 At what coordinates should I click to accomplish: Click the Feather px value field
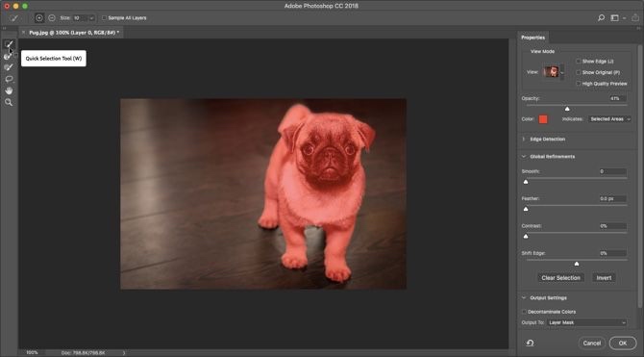click(613, 198)
